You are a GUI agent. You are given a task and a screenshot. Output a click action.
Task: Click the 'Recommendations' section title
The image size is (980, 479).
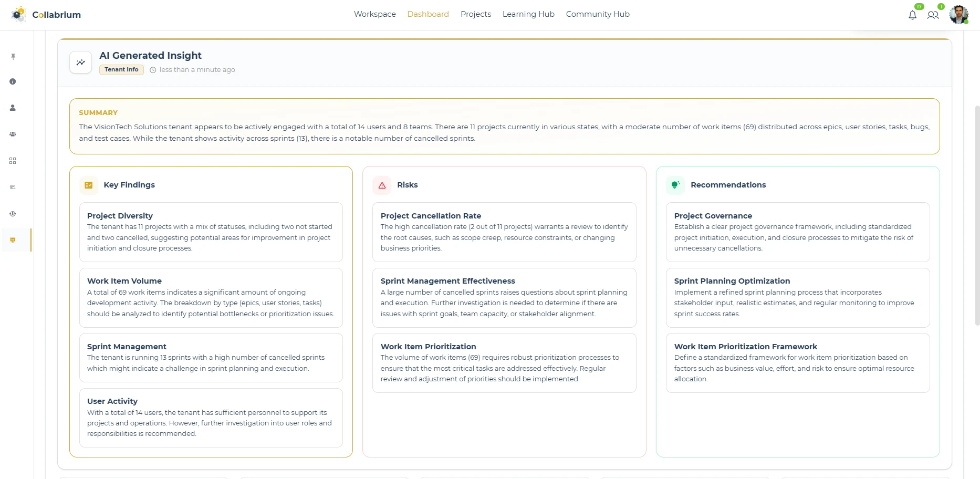coord(728,185)
